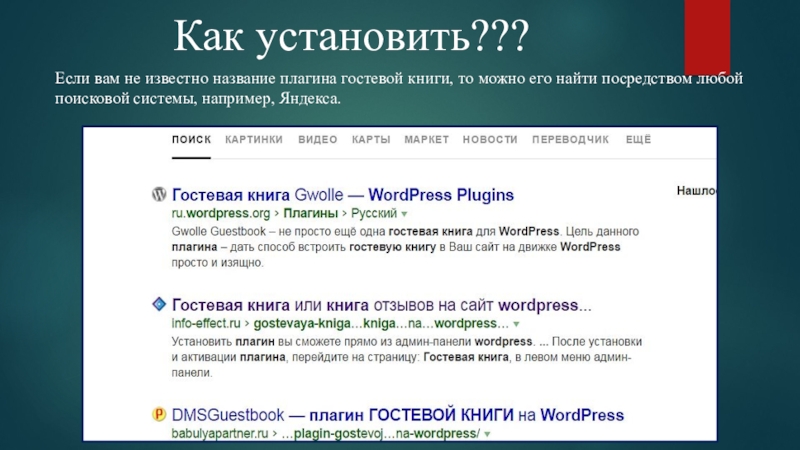Click the plugin-gostevoj...na-wordpress/ path link
800x450 pixels.
tap(381, 434)
